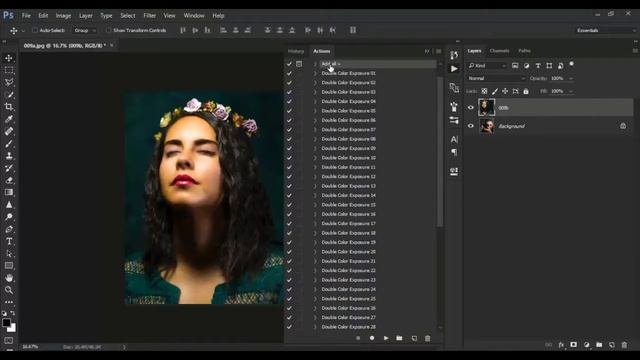Select the Dodge tool
Image resolution: width=640 pixels, height=360 pixels.
point(9,217)
